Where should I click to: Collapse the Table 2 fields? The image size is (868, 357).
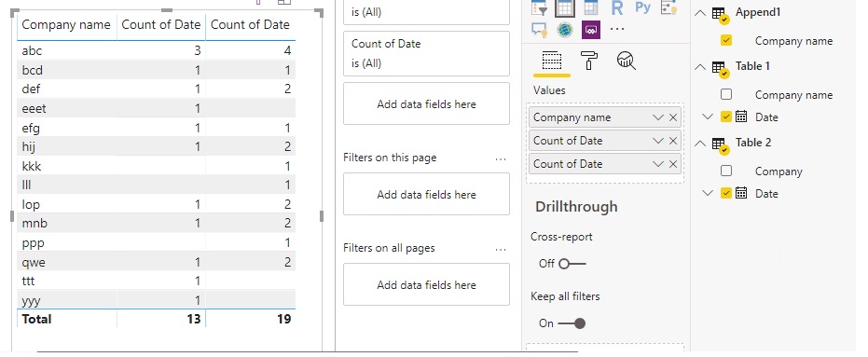tap(700, 144)
